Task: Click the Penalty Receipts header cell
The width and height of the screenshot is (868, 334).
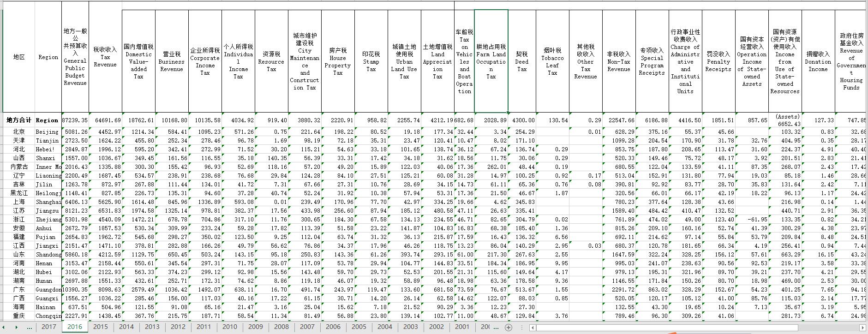Action: click(718, 61)
